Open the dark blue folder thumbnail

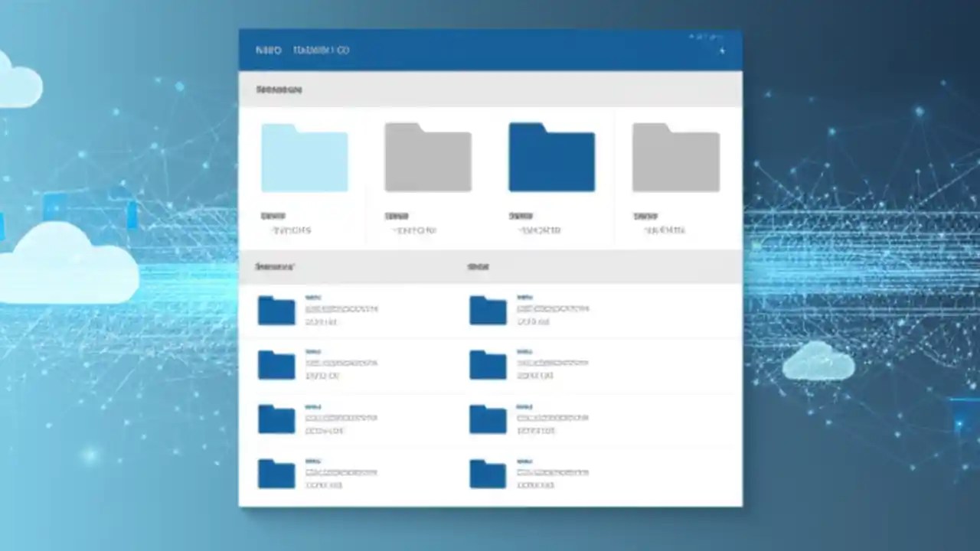point(551,157)
